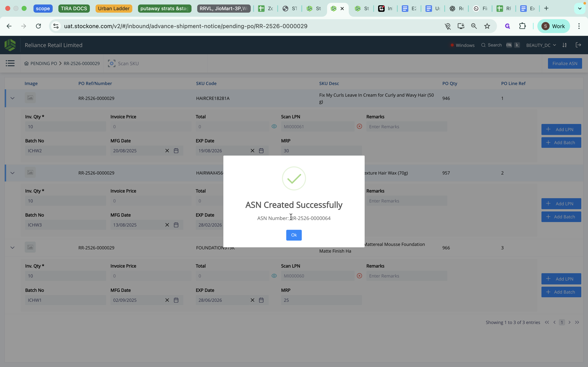Viewport: 588px width, 367px height.
Task: Collapse the FOUNDATION919K row expander
Action: click(12, 248)
